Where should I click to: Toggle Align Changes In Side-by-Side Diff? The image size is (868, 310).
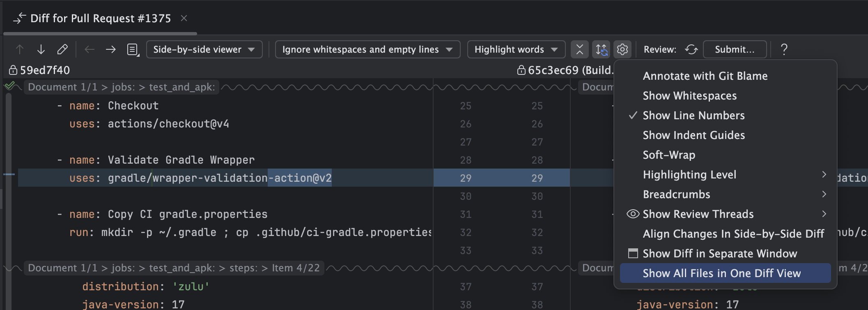point(725,234)
